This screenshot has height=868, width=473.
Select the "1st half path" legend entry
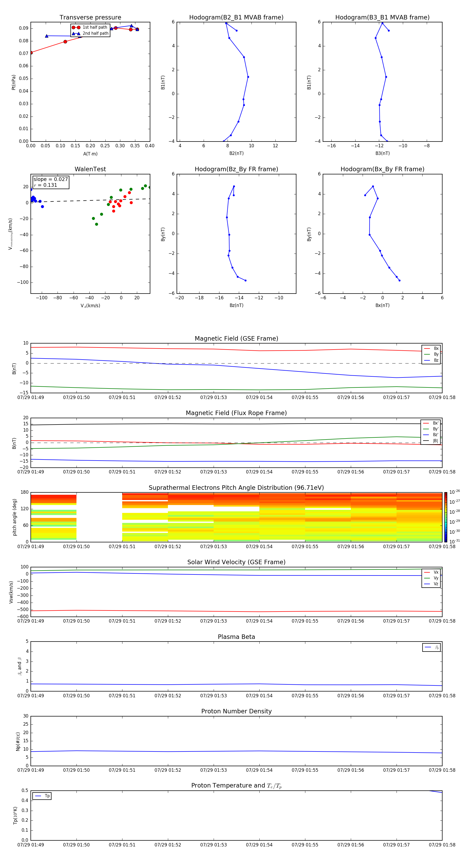(90, 27)
